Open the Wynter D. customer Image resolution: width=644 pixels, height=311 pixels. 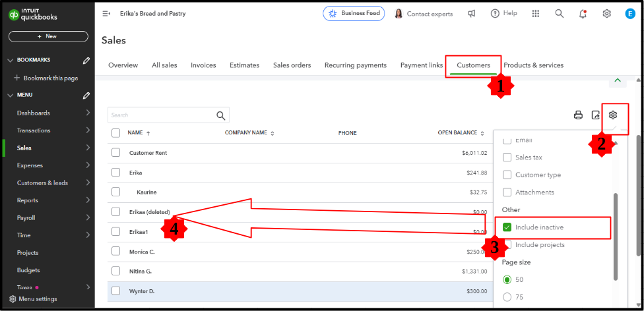click(x=142, y=291)
